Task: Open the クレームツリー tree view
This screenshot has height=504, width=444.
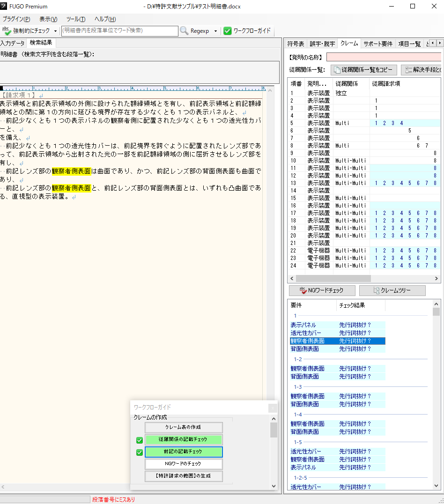Action: click(392, 290)
